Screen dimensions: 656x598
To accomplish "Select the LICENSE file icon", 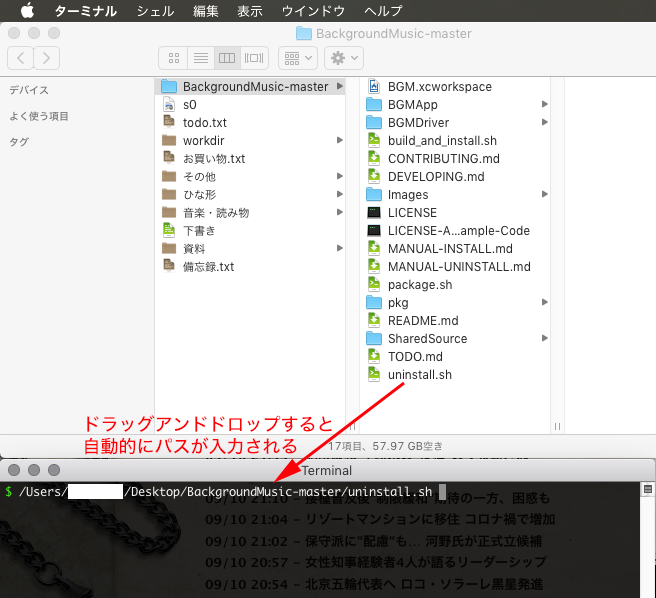I will coord(374,212).
